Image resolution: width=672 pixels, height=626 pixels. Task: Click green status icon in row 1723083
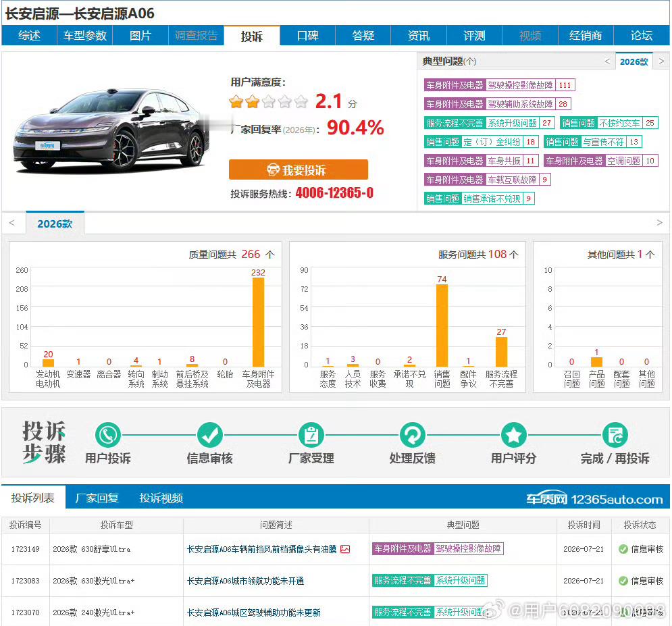point(623,581)
